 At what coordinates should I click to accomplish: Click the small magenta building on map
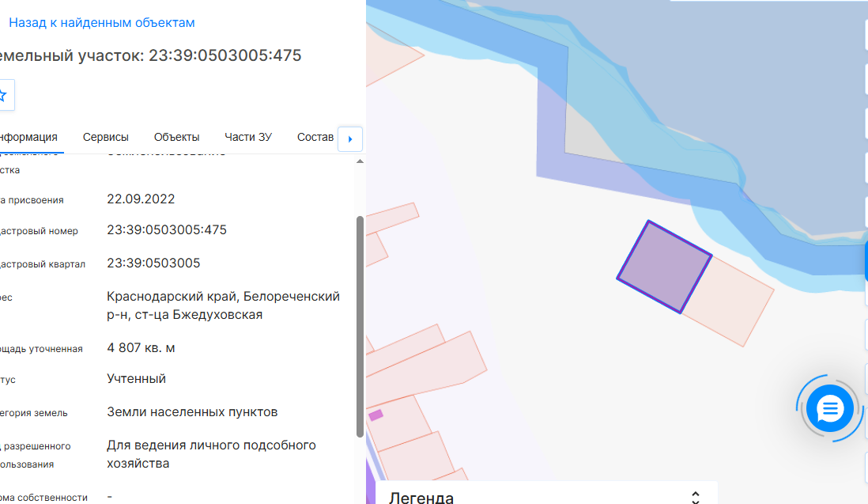click(x=376, y=415)
